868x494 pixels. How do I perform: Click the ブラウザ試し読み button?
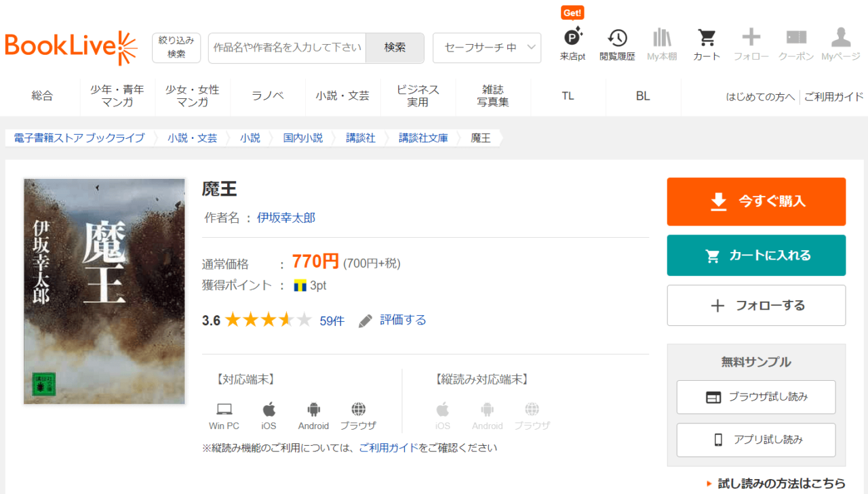coord(756,397)
